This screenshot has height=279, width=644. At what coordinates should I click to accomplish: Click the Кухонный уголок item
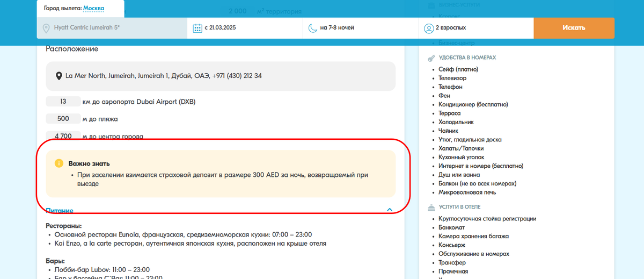pos(461,157)
